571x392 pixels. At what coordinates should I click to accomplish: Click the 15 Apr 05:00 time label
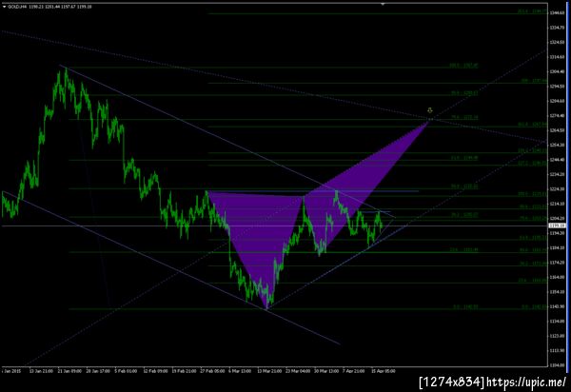384,371
